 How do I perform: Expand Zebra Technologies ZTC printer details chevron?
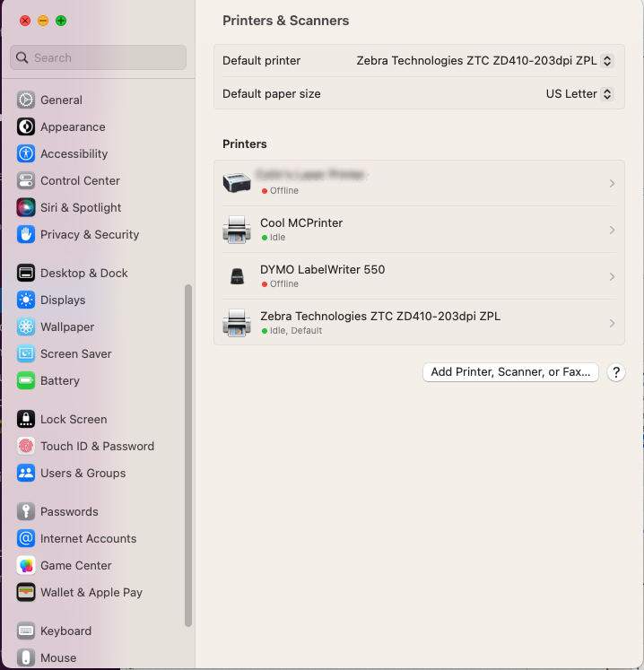click(x=612, y=323)
